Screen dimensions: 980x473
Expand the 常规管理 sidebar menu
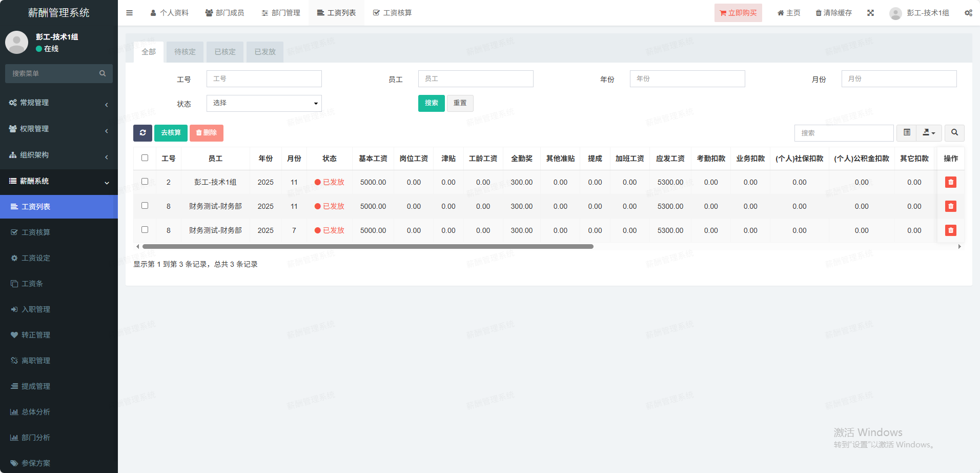(x=59, y=103)
